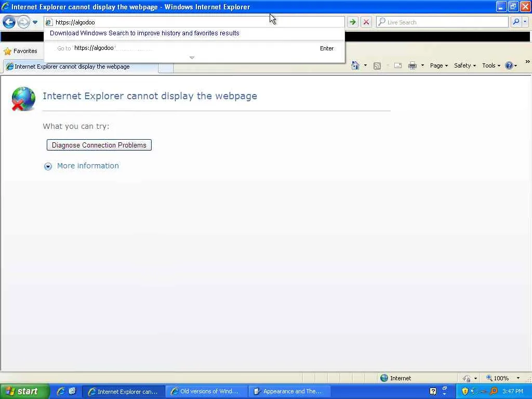This screenshot has height=399, width=532.
Task: Open the search provider dropdown arrow
Action: tap(525, 22)
